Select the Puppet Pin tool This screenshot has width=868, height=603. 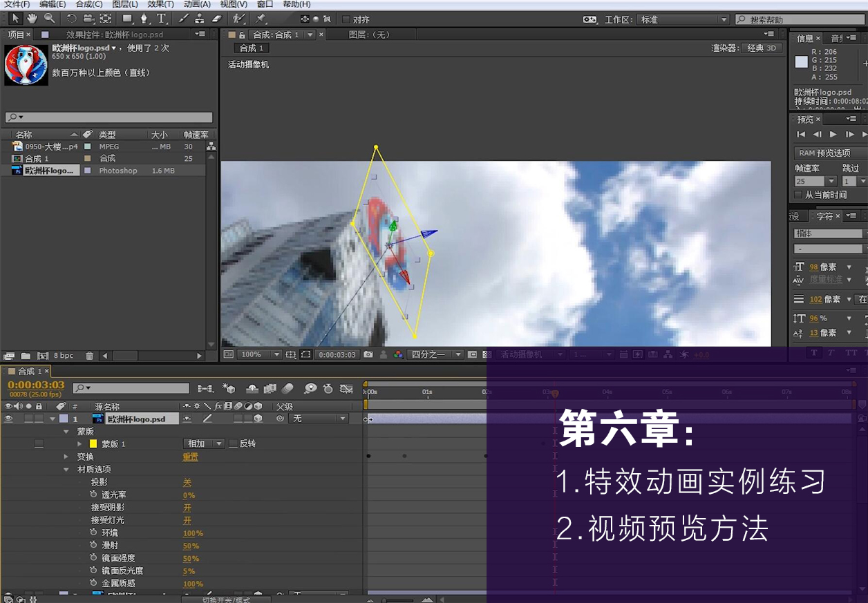(261, 19)
